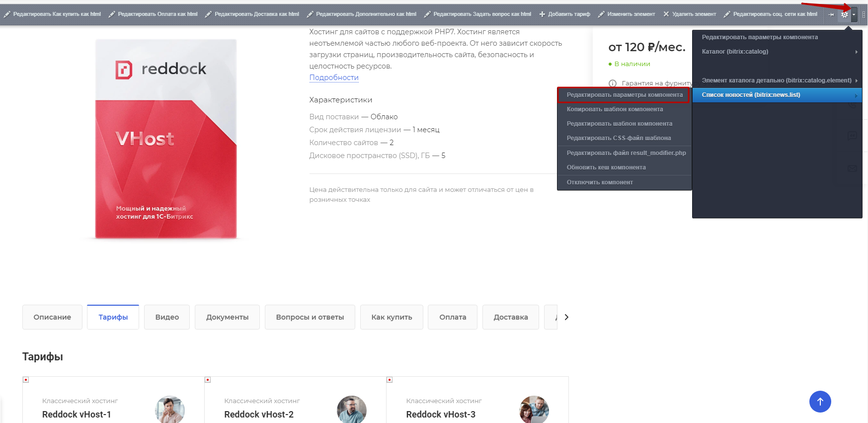Choose 'Обновить кеш компонента' in submenu
868x423 pixels.
pyautogui.click(x=625, y=168)
